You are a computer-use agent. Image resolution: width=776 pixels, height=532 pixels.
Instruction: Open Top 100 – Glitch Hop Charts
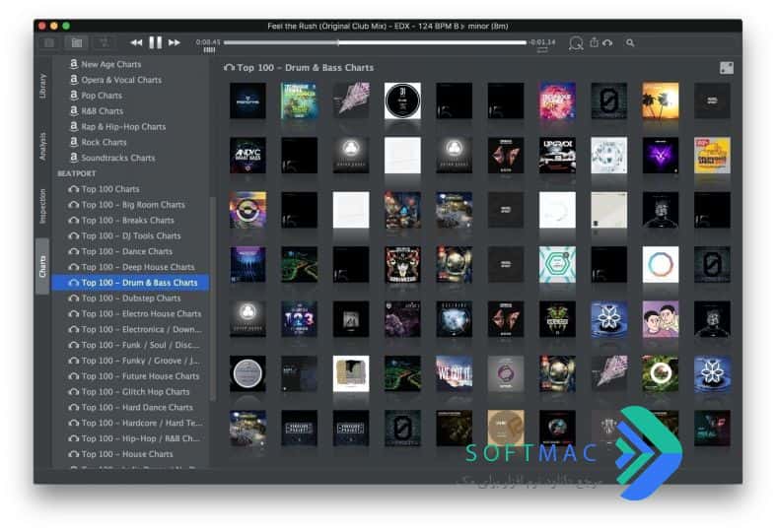click(128, 391)
